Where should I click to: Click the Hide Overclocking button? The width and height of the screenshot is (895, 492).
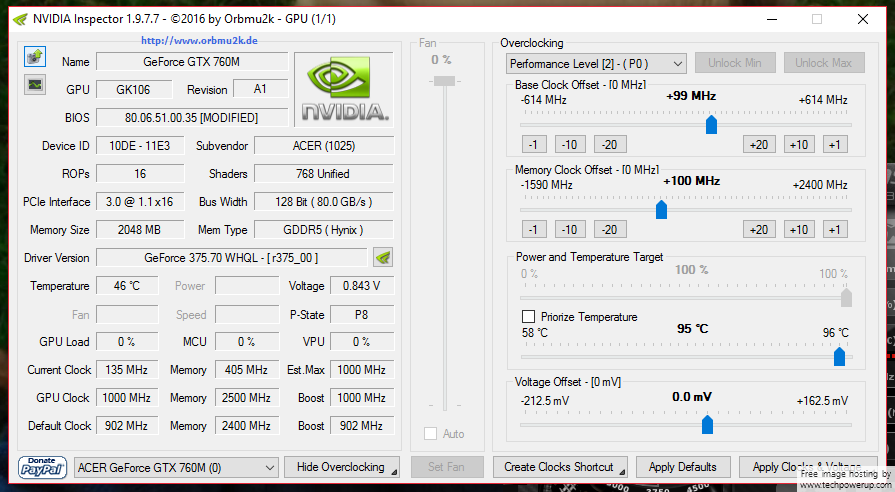(341, 467)
